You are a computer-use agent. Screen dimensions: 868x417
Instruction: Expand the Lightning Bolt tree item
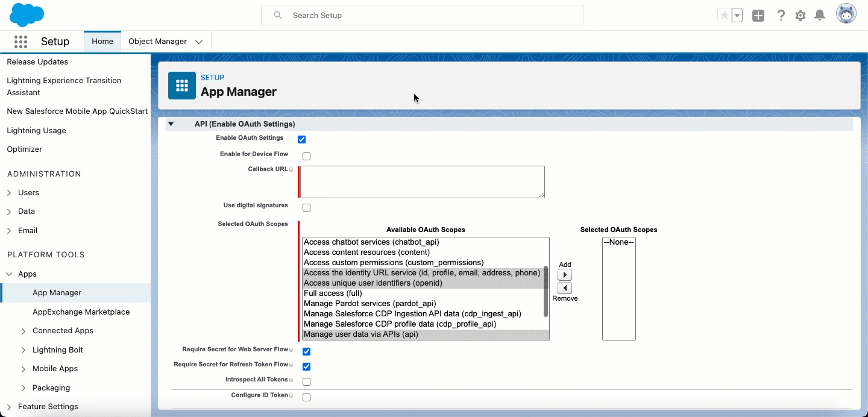(24, 350)
